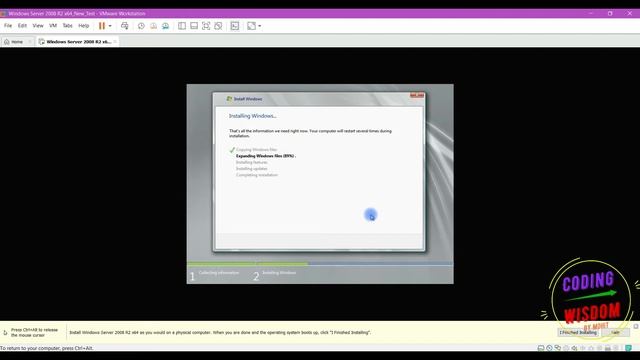The width and height of the screenshot is (640, 360).
Task: Click the teal message log icon
Action: tap(628, 348)
